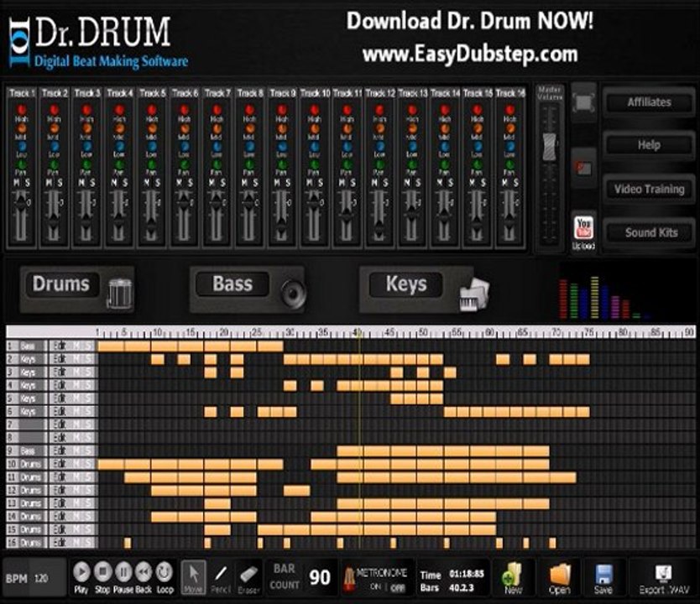The height and width of the screenshot is (604, 700).
Task: Select the Move arrow tool
Action: click(194, 577)
